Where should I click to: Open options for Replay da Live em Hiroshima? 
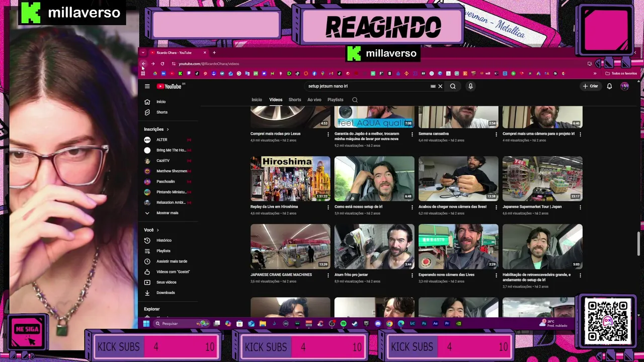[328, 207]
